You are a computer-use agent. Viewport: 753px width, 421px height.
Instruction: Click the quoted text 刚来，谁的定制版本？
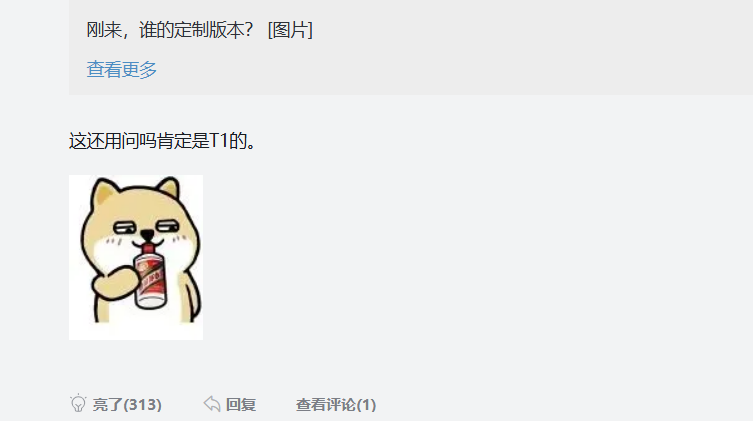pos(170,30)
